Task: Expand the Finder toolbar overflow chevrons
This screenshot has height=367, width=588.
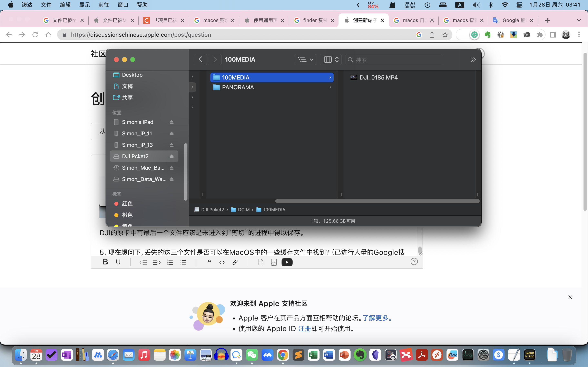Action: tap(473, 60)
